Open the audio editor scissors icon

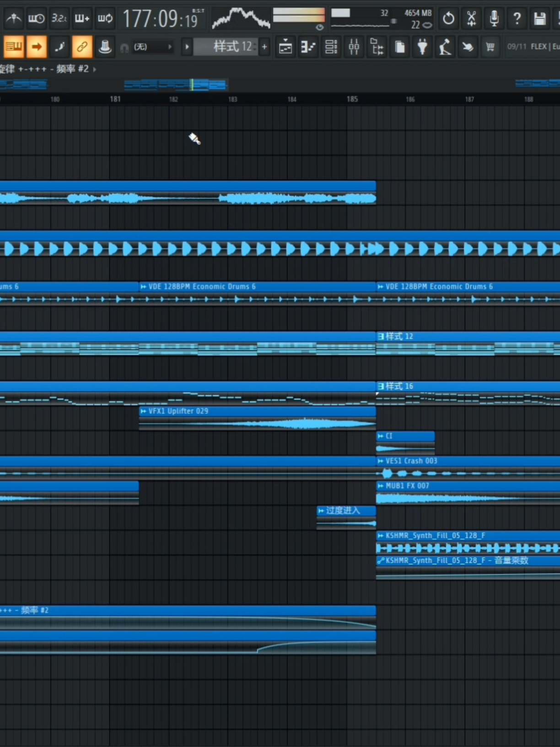pos(471,18)
